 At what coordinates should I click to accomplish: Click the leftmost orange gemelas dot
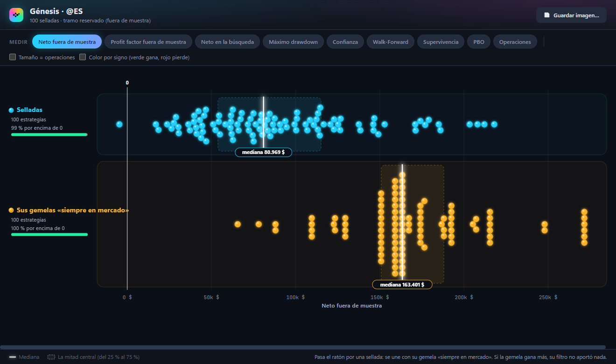coord(238,224)
